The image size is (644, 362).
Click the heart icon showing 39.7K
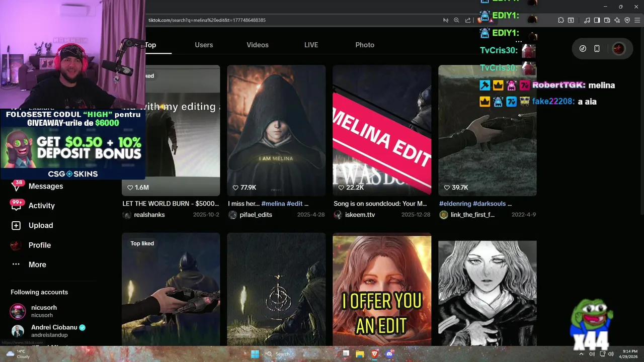[x=446, y=188]
